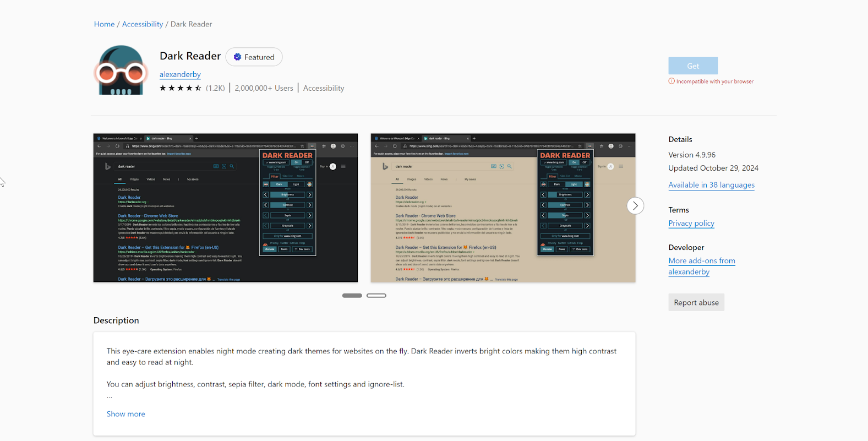Open More add-ons from alexanderby
868x441 pixels.
[x=701, y=266]
